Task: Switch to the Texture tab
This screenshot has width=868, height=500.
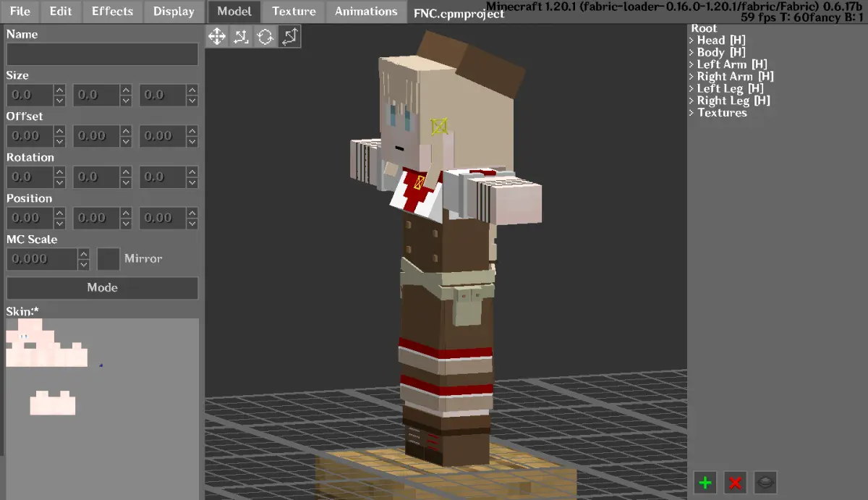Action: [294, 12]
